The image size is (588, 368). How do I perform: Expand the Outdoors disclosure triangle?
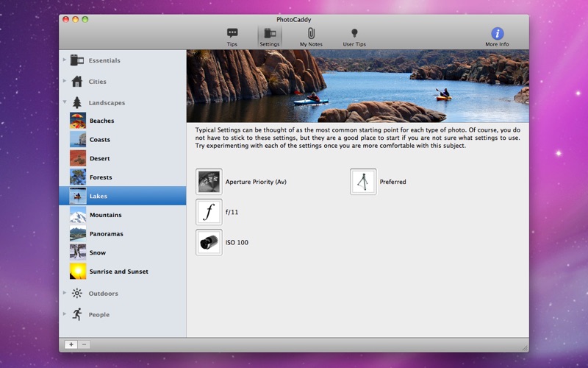65,292
